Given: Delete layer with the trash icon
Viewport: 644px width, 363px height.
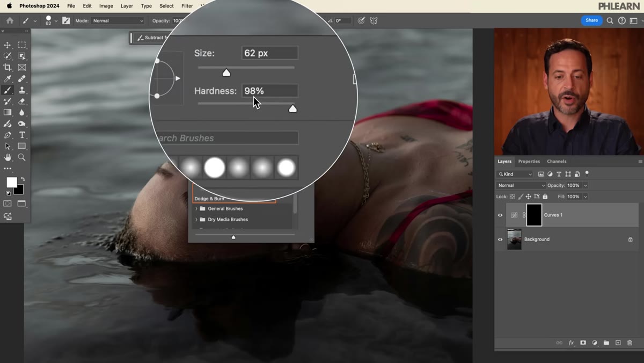Looking at the screenshot, I should (630, 343).
